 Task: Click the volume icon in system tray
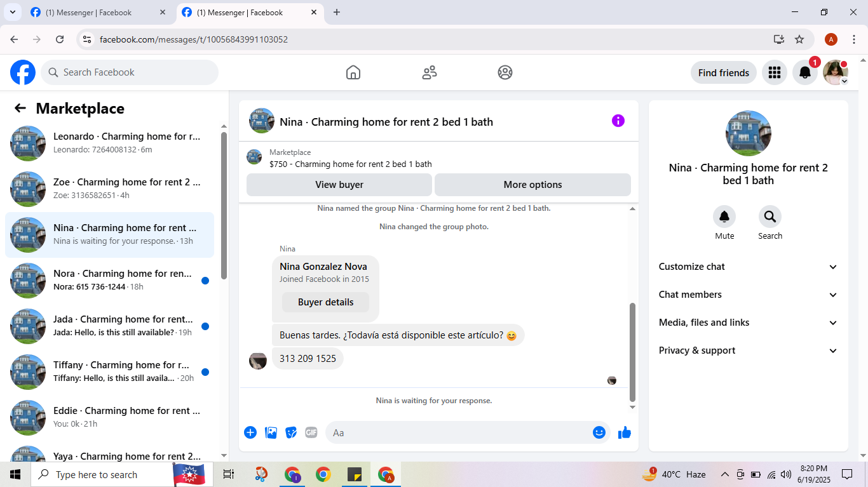coord(785,474)
